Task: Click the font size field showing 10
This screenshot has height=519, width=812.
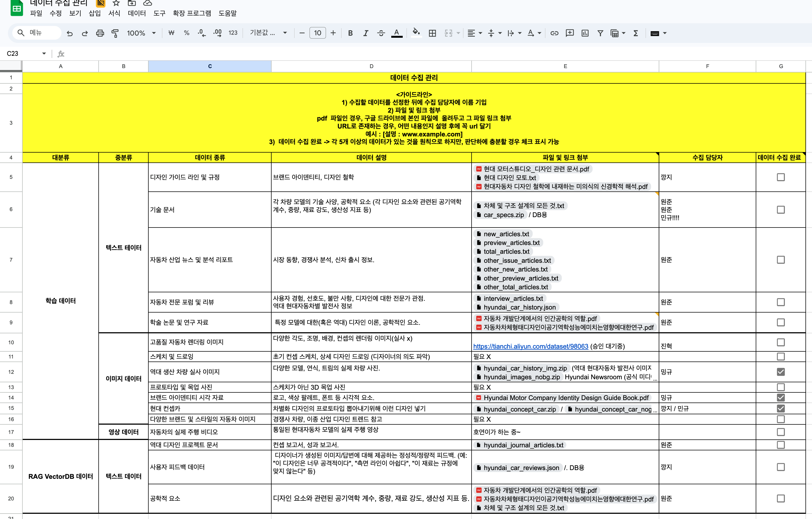Action: tap(317, 33)
